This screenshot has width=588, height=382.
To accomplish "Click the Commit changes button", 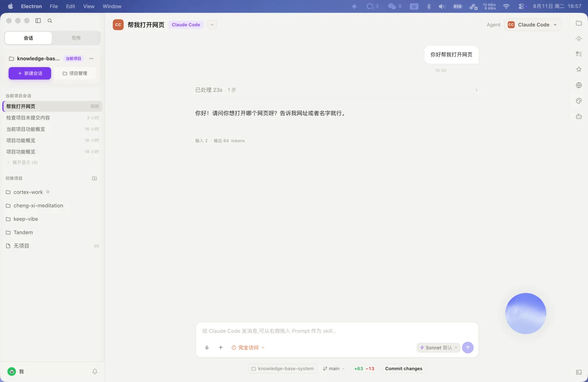I will tap(404, 369).
